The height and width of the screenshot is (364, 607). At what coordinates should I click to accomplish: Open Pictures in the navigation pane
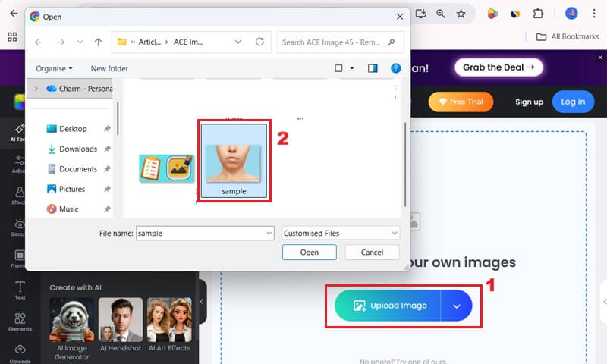tap(66, 189)
